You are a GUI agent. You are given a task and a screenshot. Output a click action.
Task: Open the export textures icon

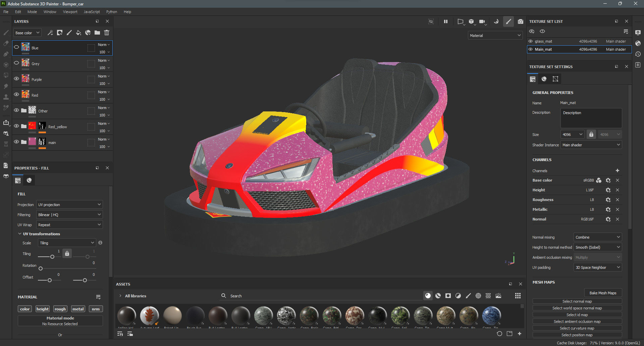click(6, 122)
